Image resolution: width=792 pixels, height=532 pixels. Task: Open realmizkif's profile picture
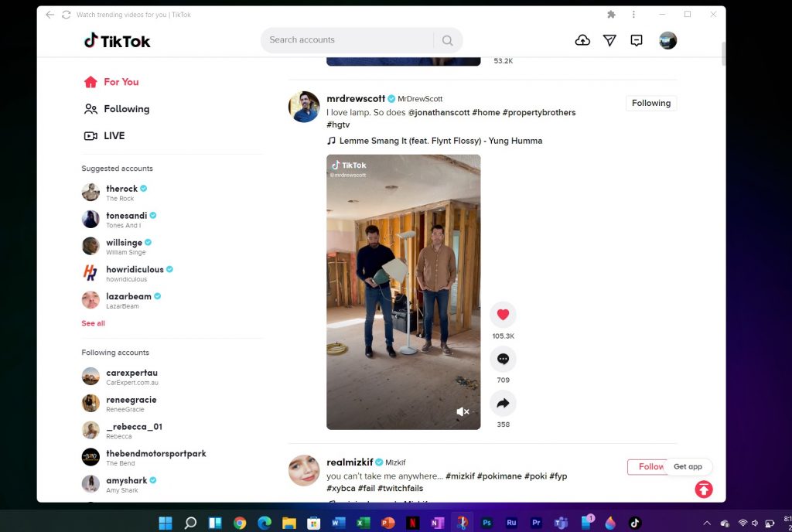coord(304,470)
